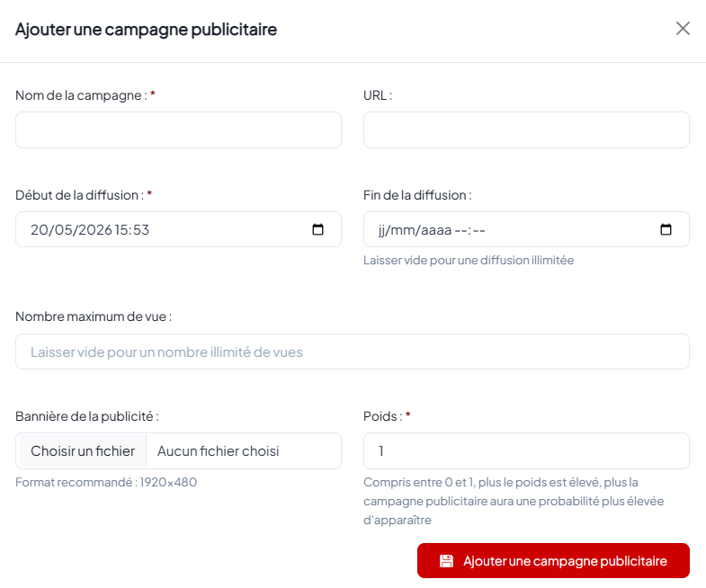Focus the Poids field containing 1
Screen dimensions: 706x588
(526, 451)
